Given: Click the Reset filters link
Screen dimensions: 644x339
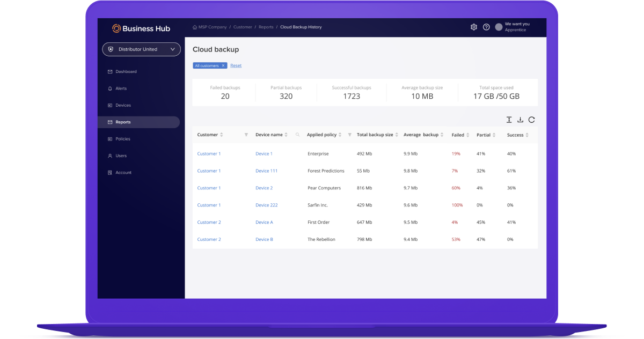Looking at the screenshot, I should (x=236, y=65).
